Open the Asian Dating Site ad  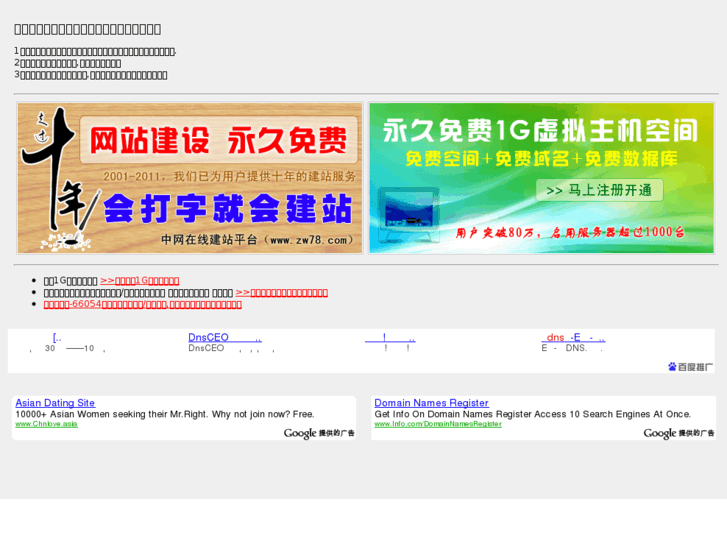tap(55, 403)
